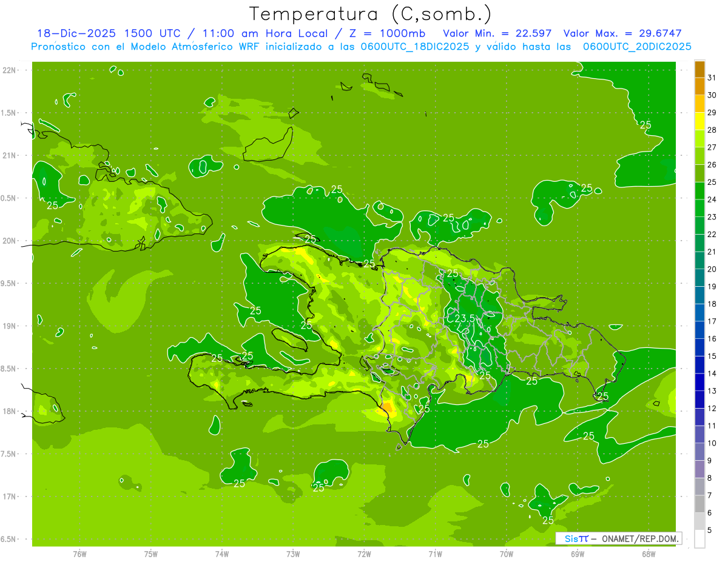Click the colorbar value "8"
The width and height of the screenshot is (728, 562).
710,478
